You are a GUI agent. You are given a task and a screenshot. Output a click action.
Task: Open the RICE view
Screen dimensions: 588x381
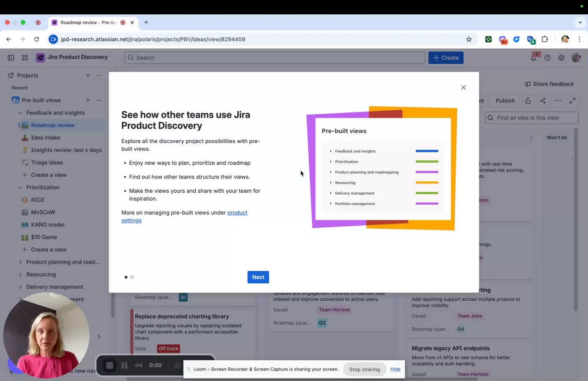(x=38, y=200)
